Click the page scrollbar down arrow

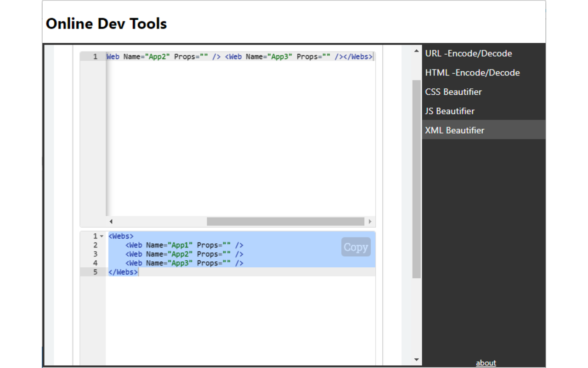coord(417,360)
